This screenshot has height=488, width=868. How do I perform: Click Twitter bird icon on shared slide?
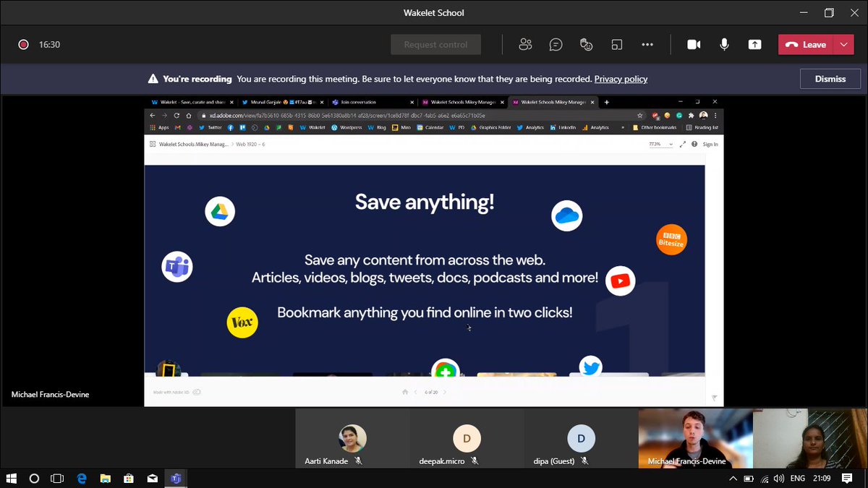point(591,367)
